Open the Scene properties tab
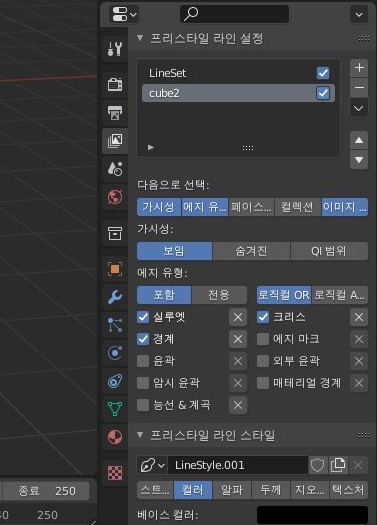The width and height of the screenshot is (377, 525). point(115,169)
